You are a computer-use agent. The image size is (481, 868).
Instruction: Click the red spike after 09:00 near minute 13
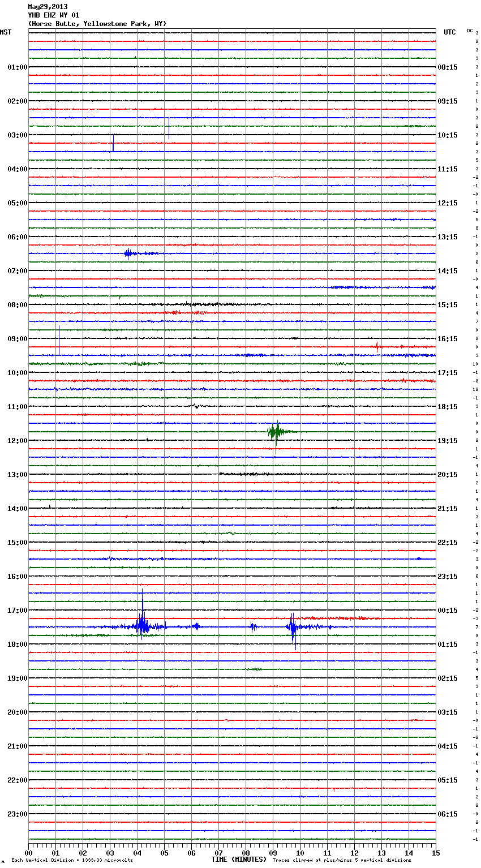pos(377,346)
